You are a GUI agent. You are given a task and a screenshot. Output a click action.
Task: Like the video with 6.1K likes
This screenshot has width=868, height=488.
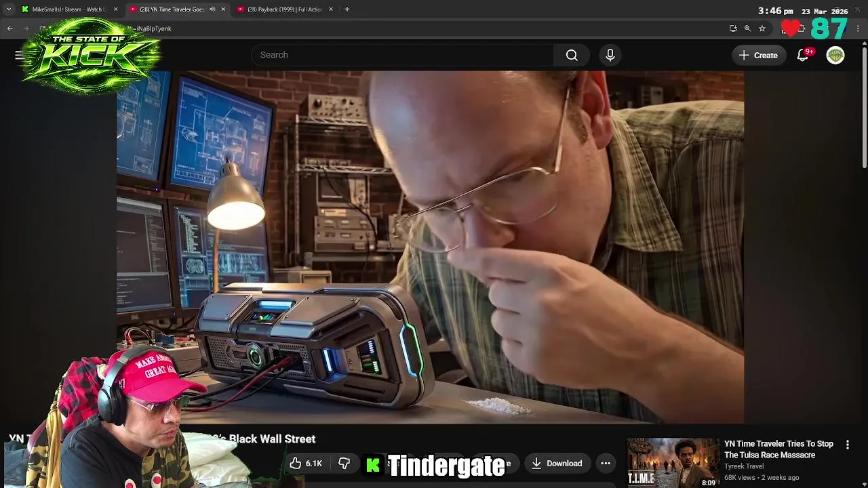[x=306, y=464]
